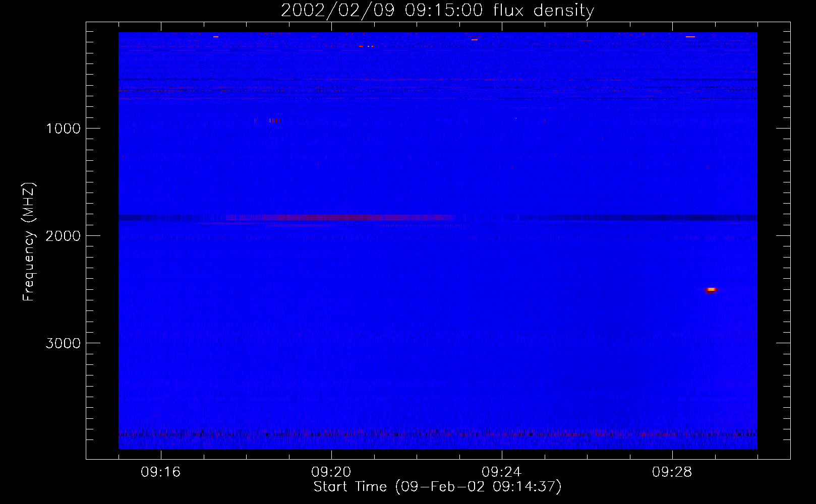
Task: Click the 09:16 time tick label
Action: pos(161,472)
